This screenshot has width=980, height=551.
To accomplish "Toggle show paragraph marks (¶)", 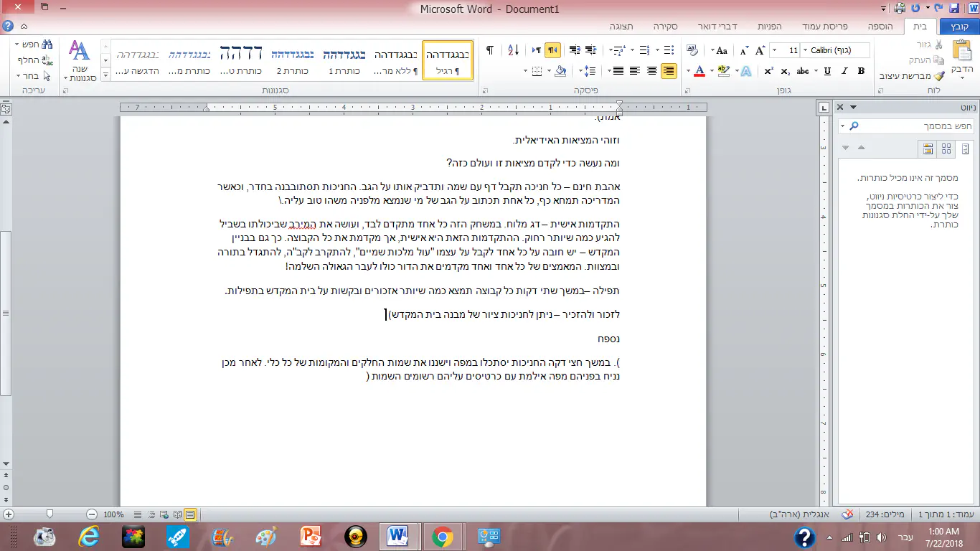I will pos(490,51).
